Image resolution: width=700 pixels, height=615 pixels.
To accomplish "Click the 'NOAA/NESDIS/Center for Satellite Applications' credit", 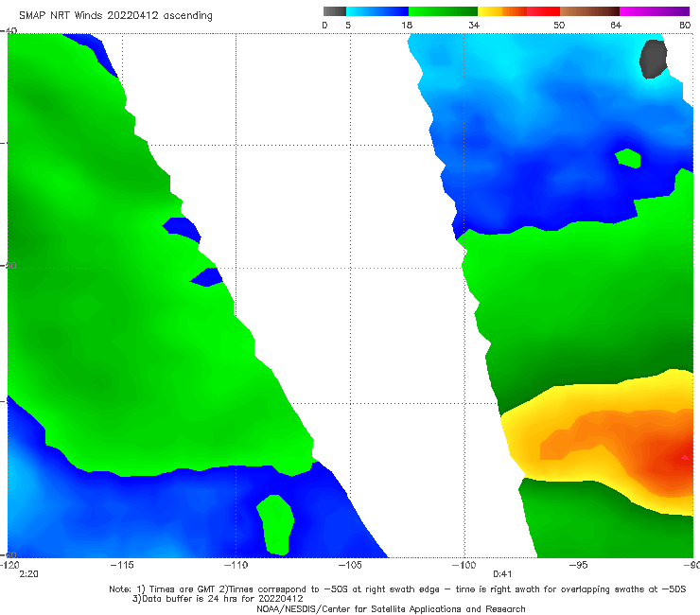I will (x=391, y=608).
